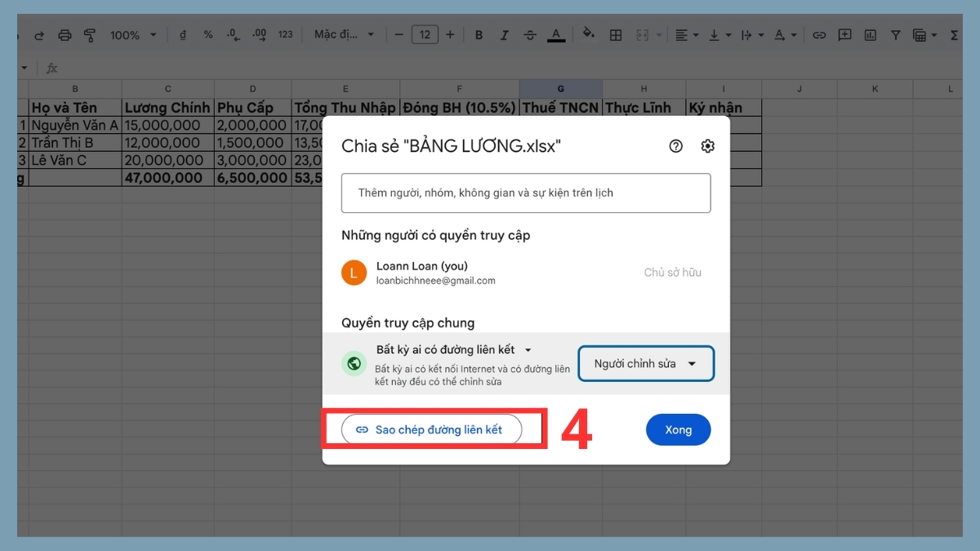Select the percent format icon

click(x=208, y=34)
